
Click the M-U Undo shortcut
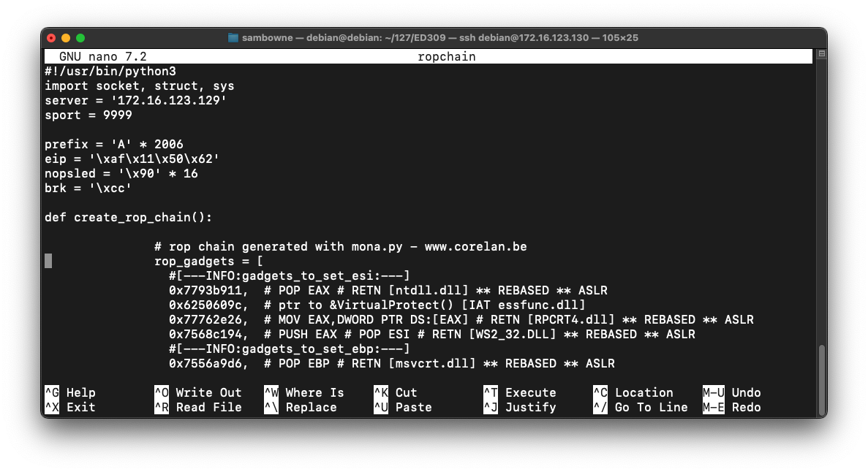732,392
